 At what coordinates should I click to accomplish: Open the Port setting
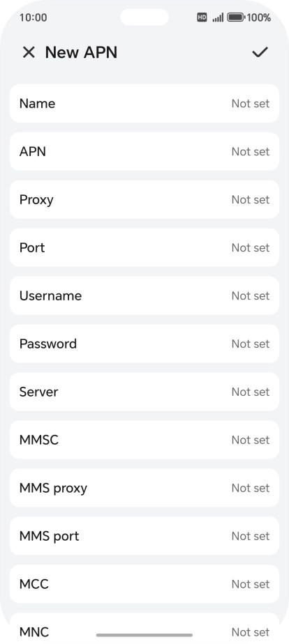click(x=144, y=247)
